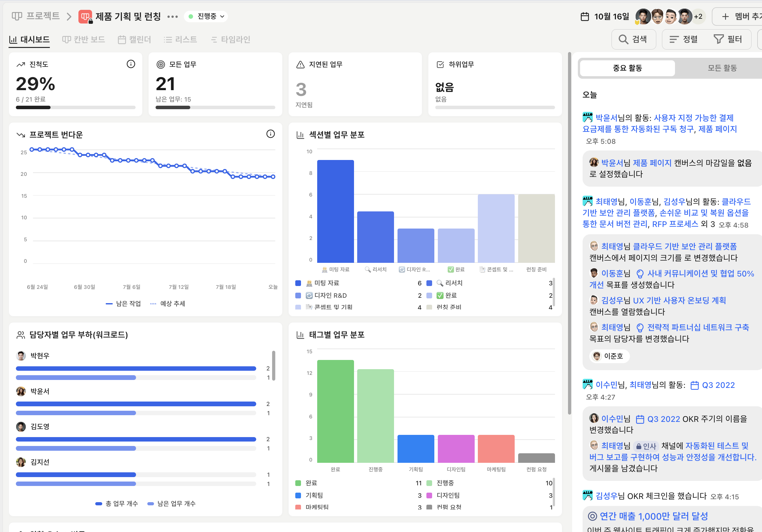Click the calendar icon beside 10월 16일
The width and height of the screenshot is (762, 532).
585,16
